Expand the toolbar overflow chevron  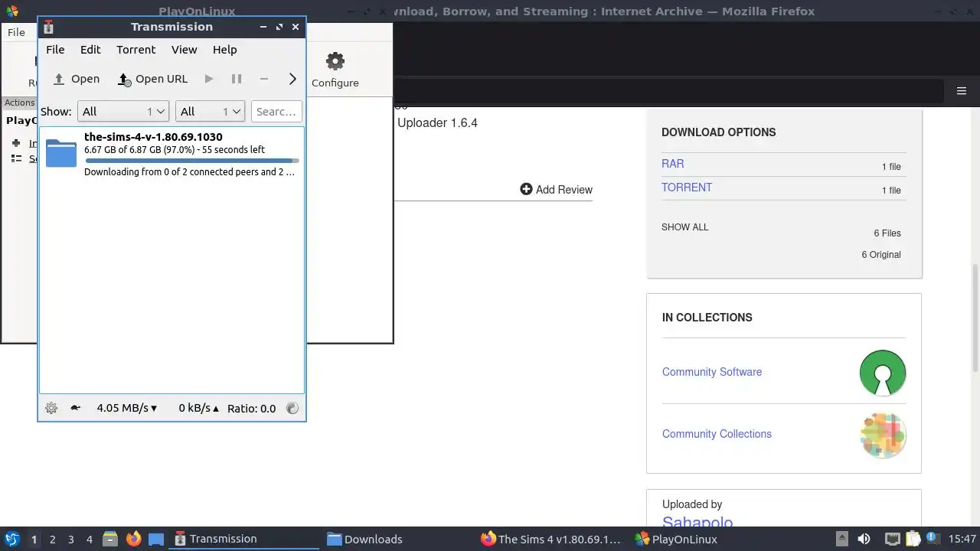[292, 79]
